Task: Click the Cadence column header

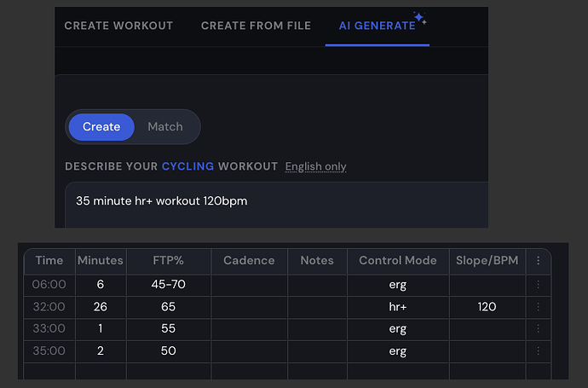Action: 249,260
